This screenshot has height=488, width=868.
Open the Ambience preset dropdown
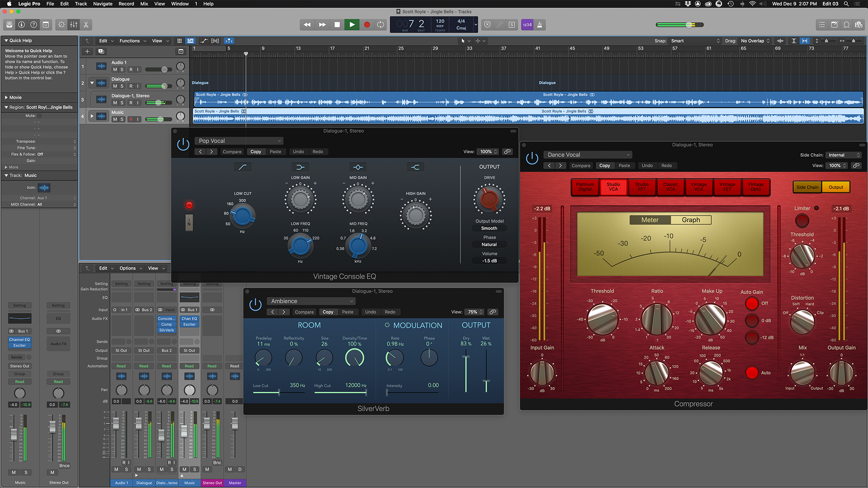(x=311, y=301)
